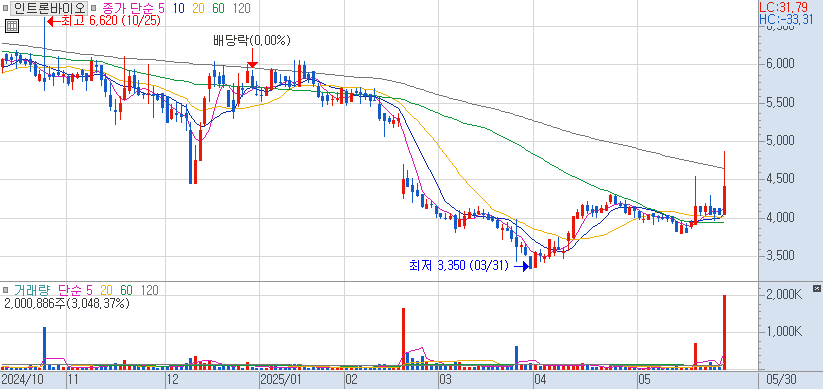Close the volume panel with X icon
This screenshot has width=823, height=389.
pos(816,288)
